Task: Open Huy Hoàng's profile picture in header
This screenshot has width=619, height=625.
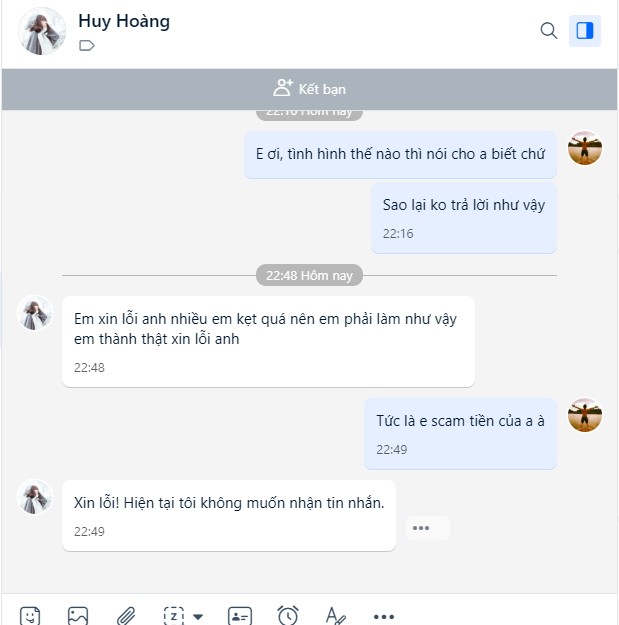Action: (x=42, y=31)
